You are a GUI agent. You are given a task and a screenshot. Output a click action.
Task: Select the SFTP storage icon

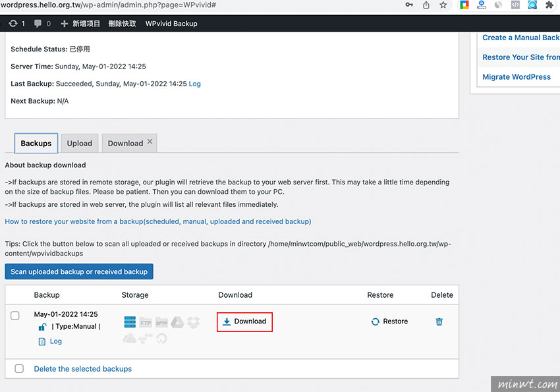[x=161, y=322]
